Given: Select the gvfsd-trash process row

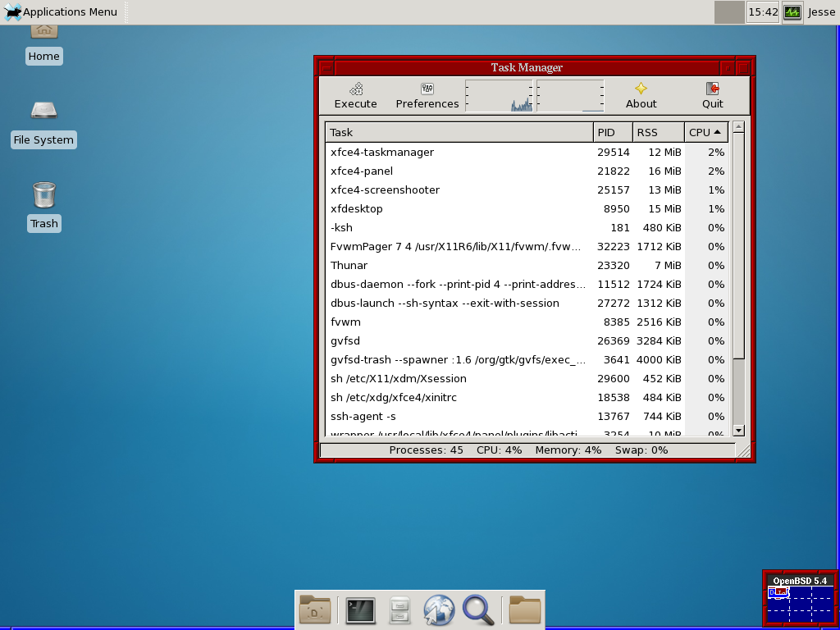Looking at the screenshot, I should 527,359.
